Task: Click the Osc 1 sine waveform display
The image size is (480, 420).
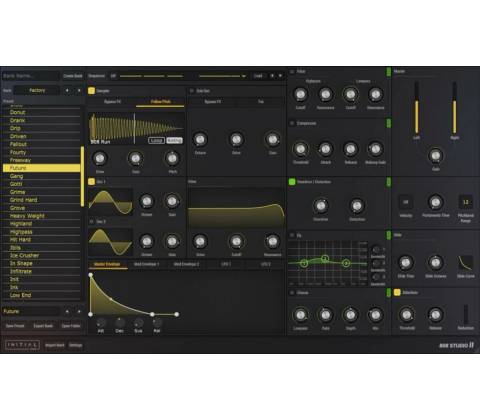Action: click(x=110, y=202)
